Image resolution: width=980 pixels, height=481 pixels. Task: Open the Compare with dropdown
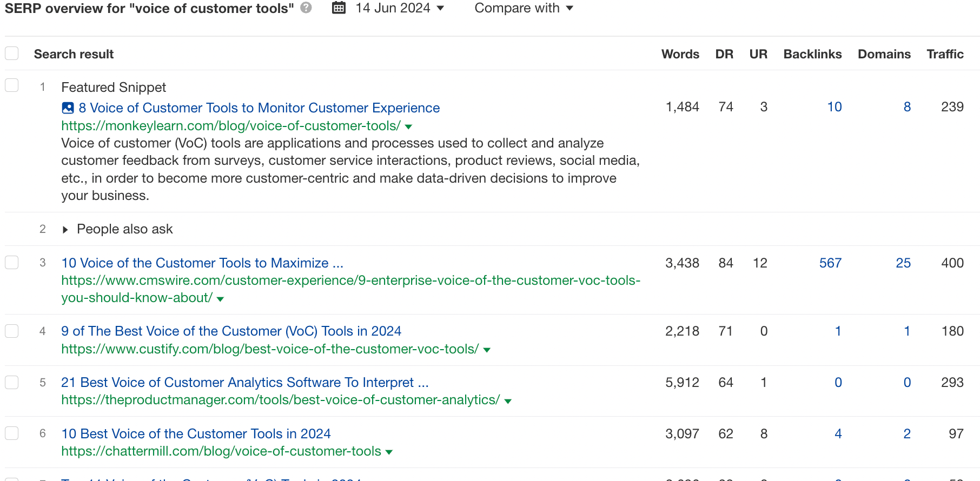523,8
